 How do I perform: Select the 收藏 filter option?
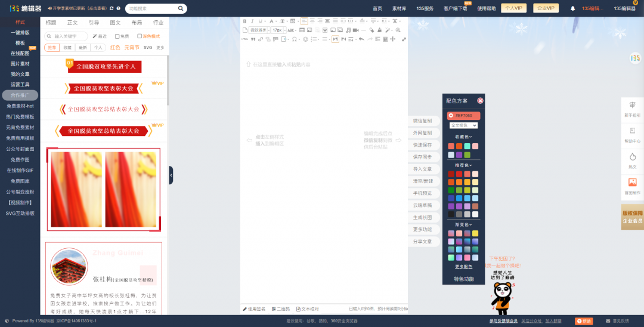coord(67,48)
